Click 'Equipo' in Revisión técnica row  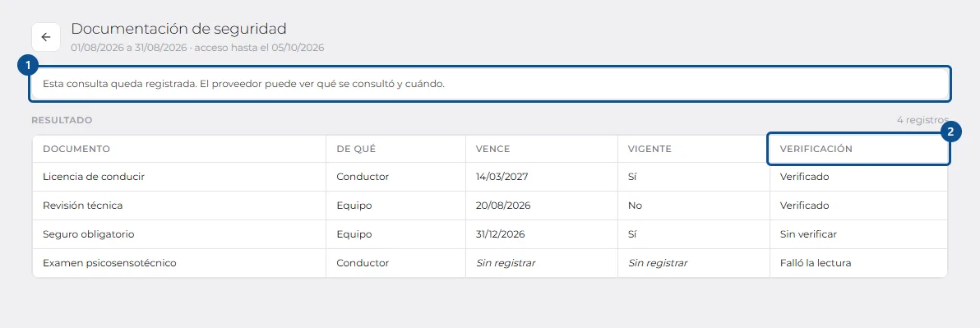(354, 206)
